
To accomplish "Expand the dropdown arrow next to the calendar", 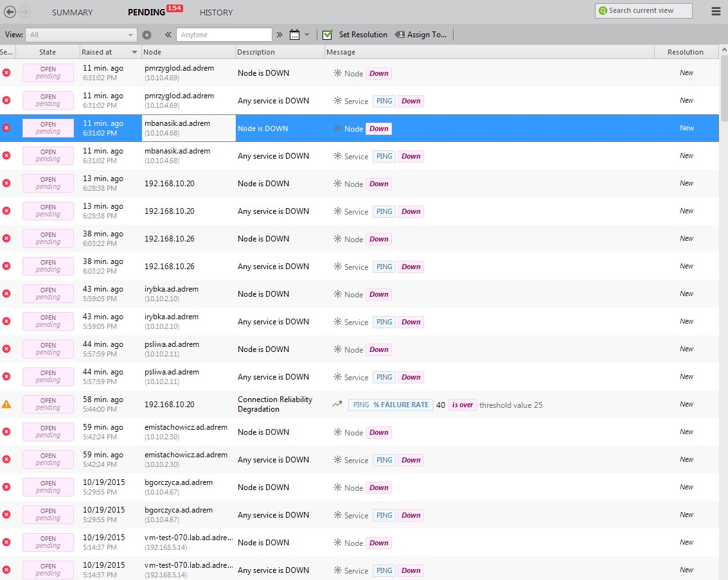I will pos(307,35).
